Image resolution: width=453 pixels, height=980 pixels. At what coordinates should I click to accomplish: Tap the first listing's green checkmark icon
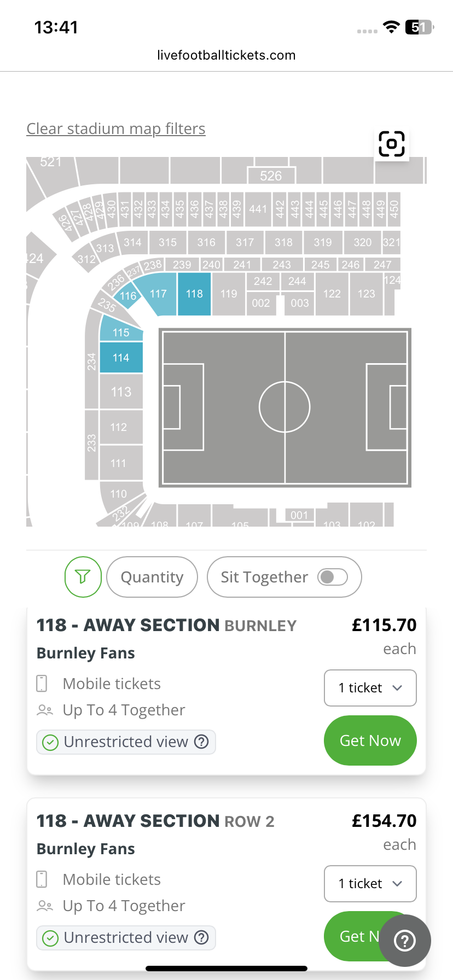tap(50, 742)
